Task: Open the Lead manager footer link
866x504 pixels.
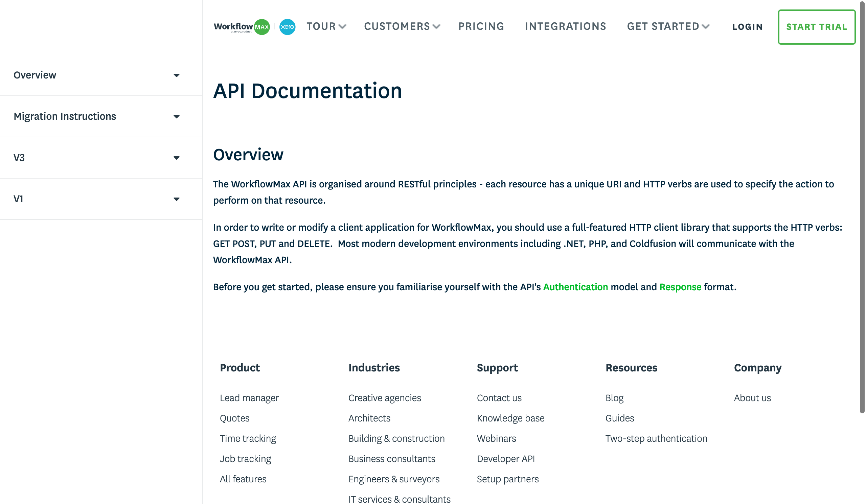Action: (249, 398)
